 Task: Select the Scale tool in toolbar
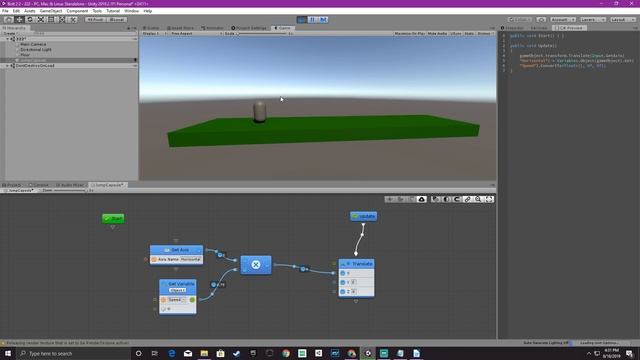pos(40,20)
